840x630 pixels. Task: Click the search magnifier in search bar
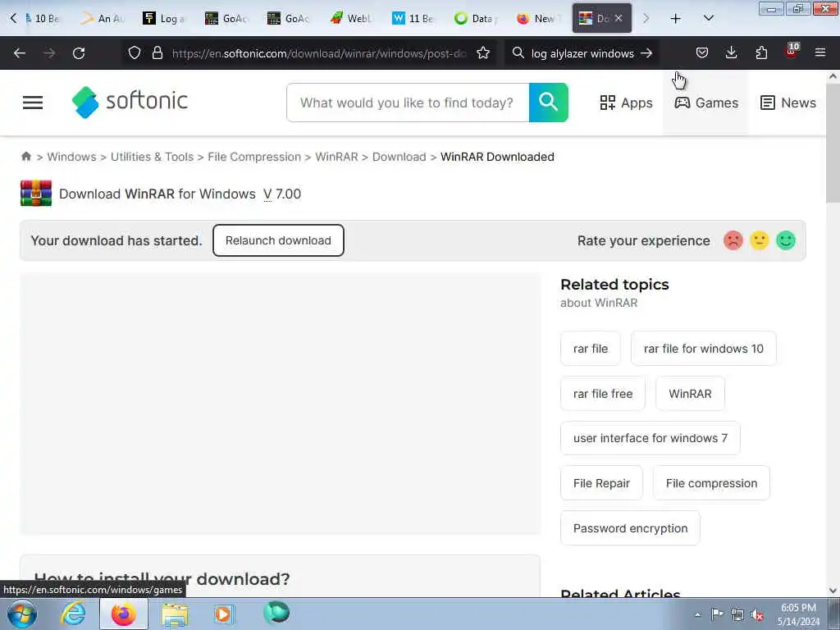(x=518, y=53)
